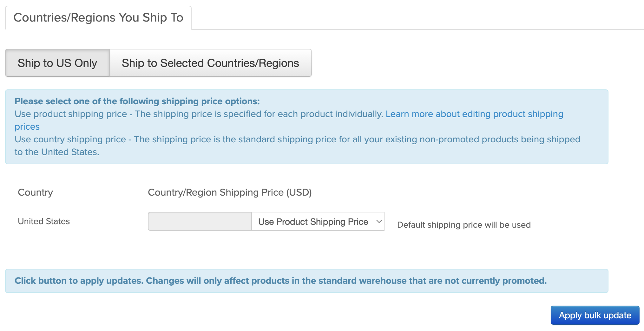
Task: Click the to the United States trailing text
Action: point(57,152)
